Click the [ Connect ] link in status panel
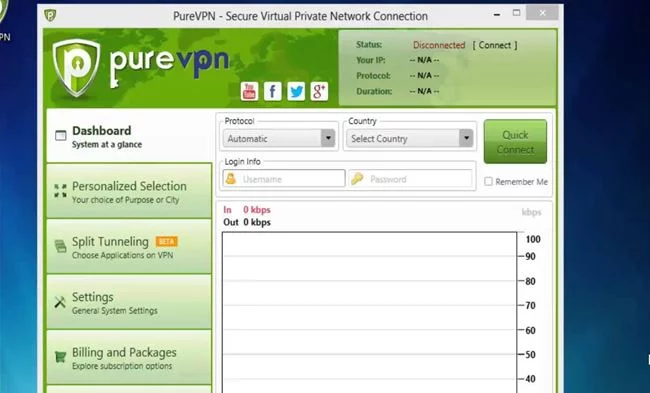This screenshot has height=393, width=650. pos(495,45)
